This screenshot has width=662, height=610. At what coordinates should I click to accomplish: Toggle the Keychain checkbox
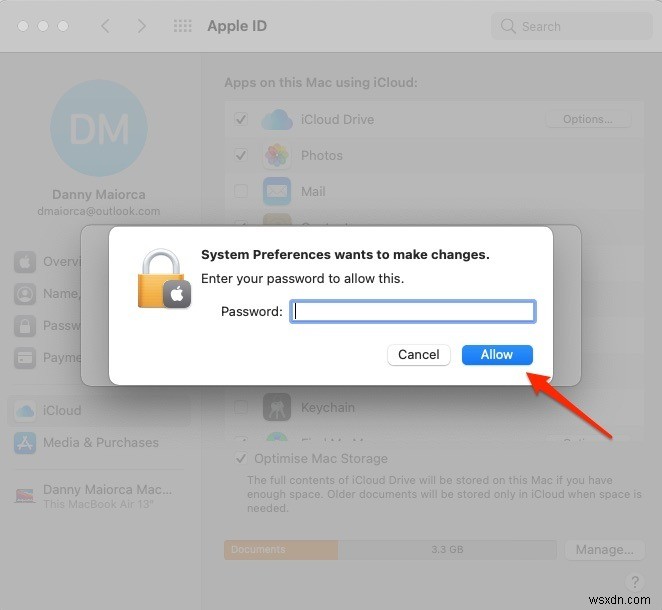[x=241, y=407]
